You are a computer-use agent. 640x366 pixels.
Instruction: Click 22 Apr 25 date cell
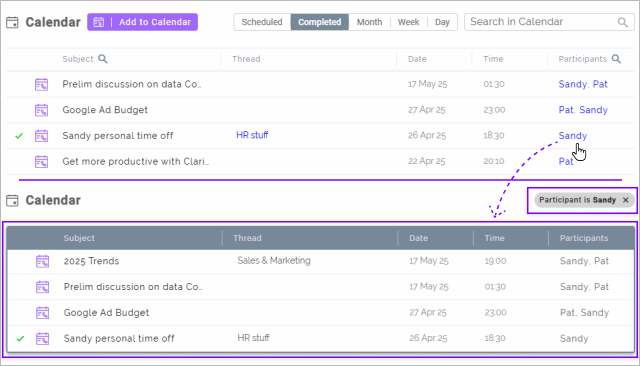(427, 161)
